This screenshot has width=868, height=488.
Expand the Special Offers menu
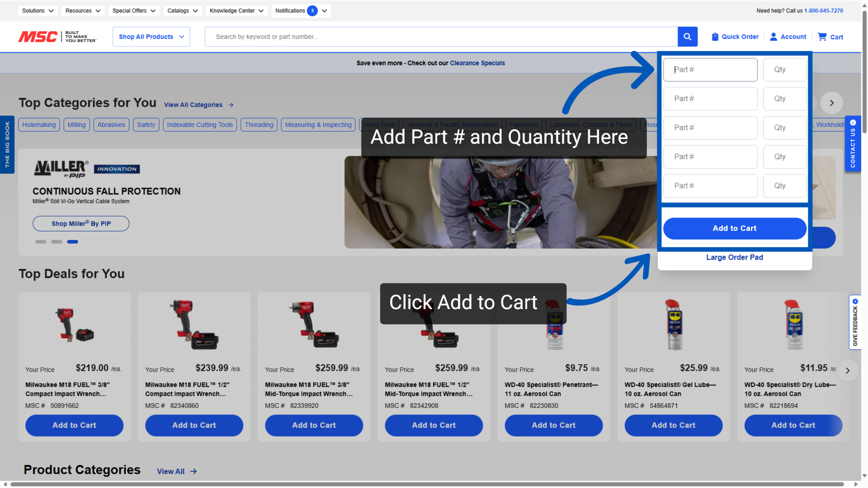[x=134, y=11]
